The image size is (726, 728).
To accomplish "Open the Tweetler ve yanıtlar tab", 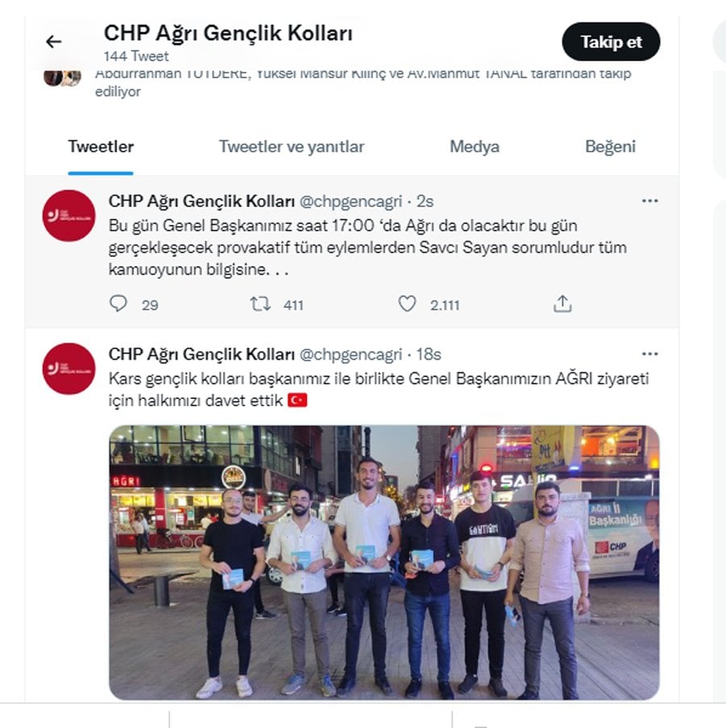I will pos(292,147).
